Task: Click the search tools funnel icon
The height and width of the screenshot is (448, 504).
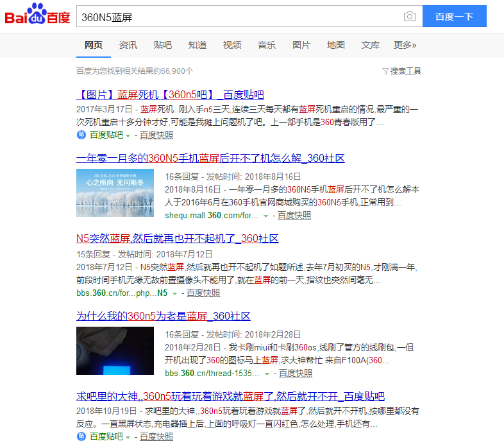Action: coord(385,71)
